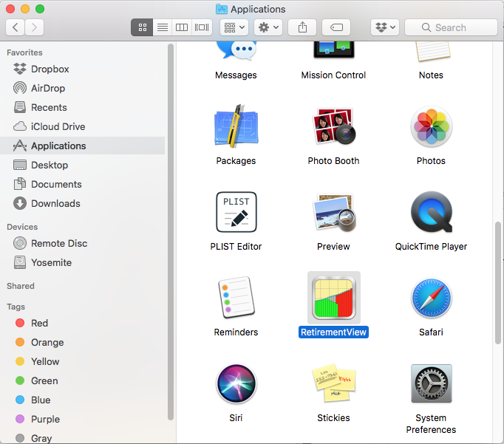Open Recents in the sidebar

point(83,107)
